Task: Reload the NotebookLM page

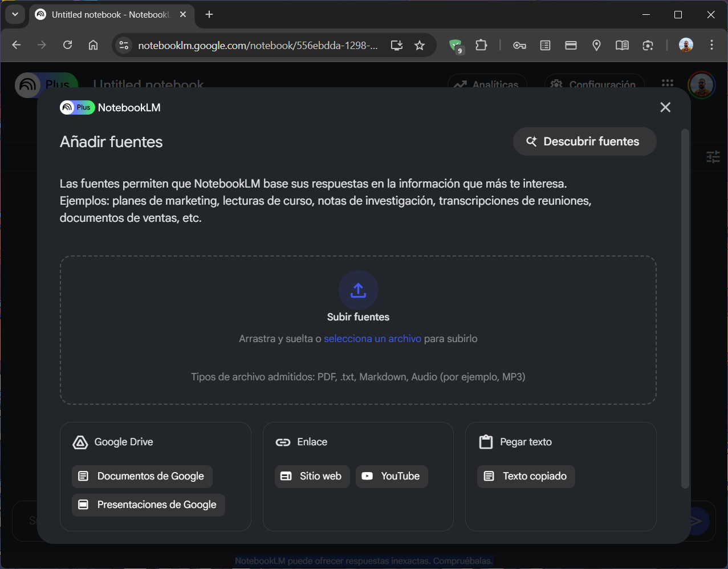Action: 67,45
